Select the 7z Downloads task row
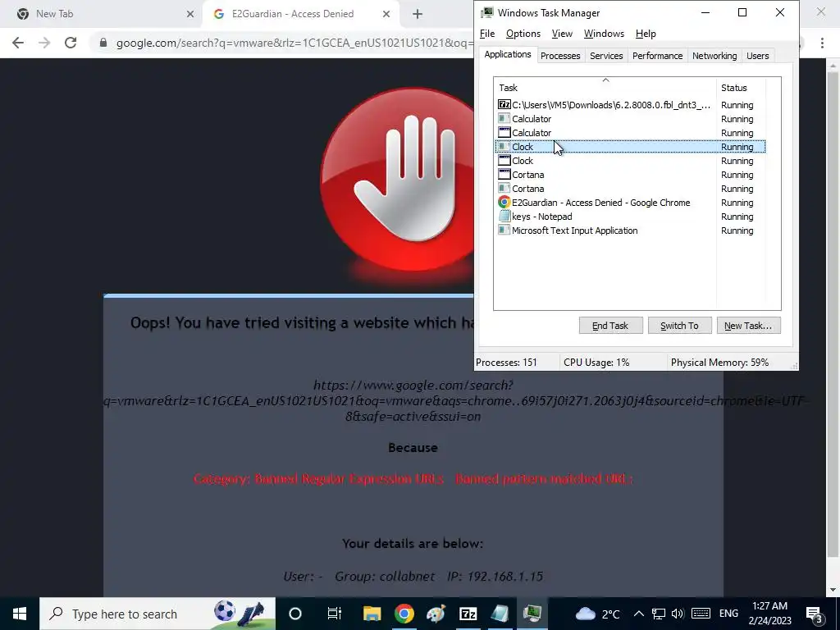The height and width of the screenshot is (630, 840). point(630,105)
